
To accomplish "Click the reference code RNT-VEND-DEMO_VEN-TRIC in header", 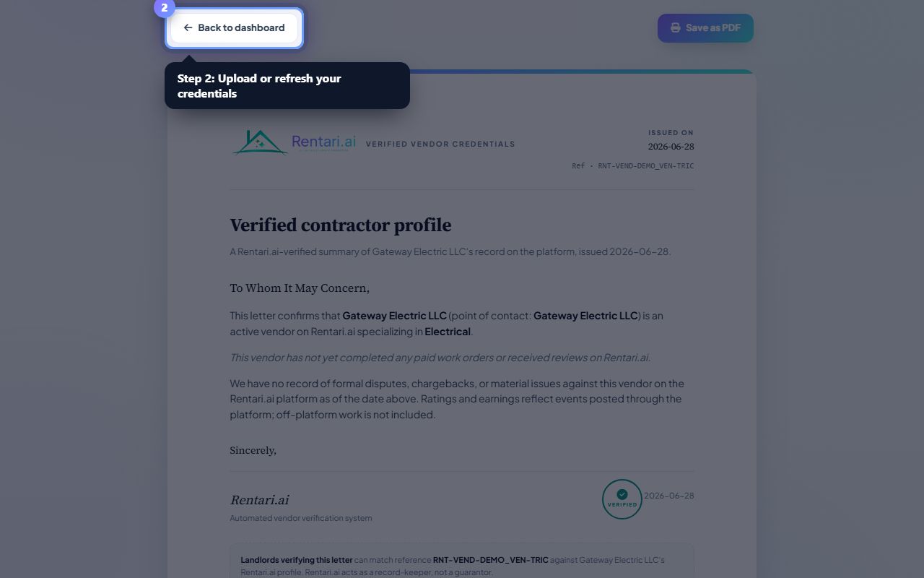I will 646,166.
